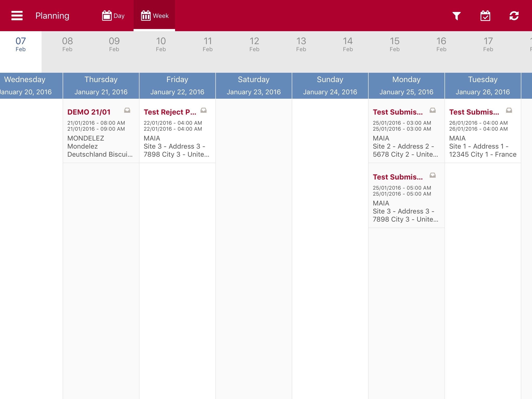Tap the inbox icon on DEMO 21/01
The width and height of the screenshot is (532, 399).
tap(127, 110)
